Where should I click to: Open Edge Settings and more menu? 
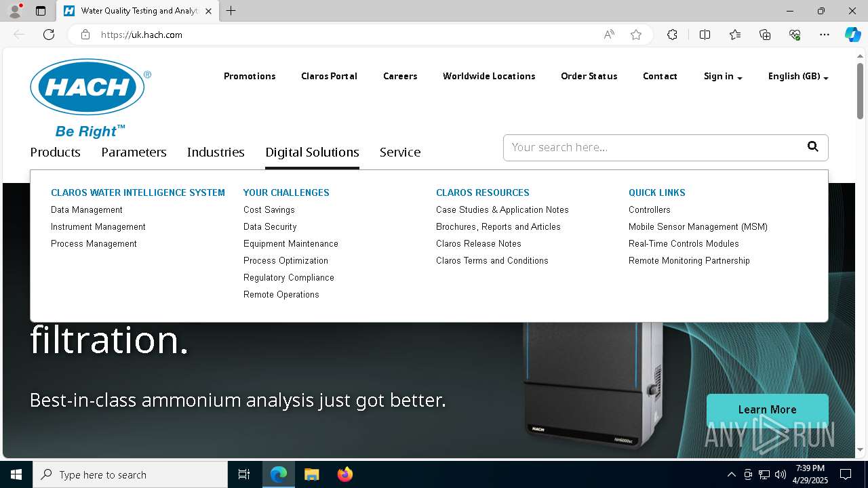(825, 35)
